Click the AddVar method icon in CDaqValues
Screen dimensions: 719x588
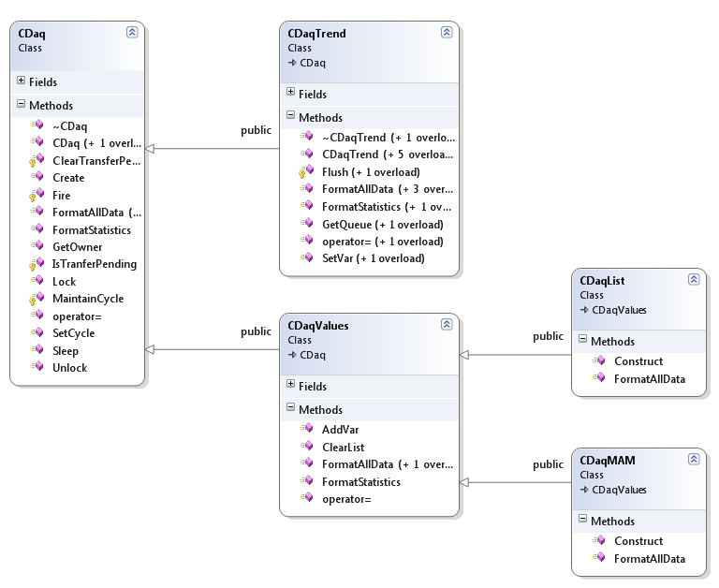[305, 430]
